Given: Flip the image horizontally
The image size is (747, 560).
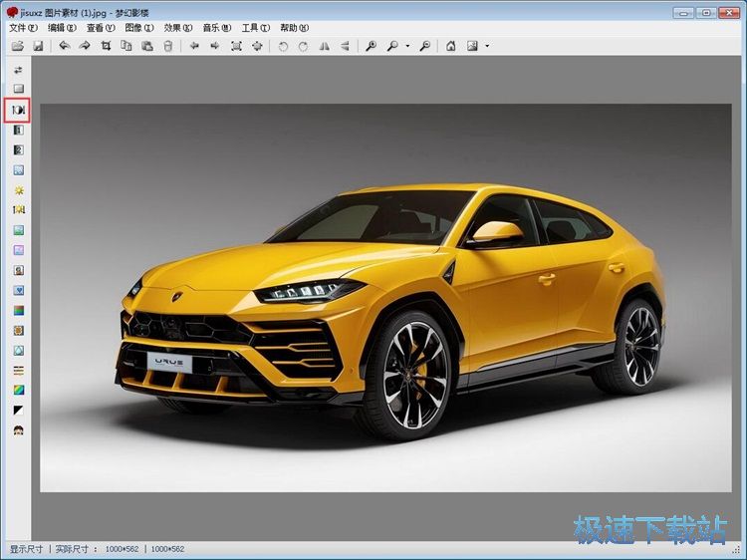Looking at the screenshot, I should pyautogui.click(x=324, y=46).
